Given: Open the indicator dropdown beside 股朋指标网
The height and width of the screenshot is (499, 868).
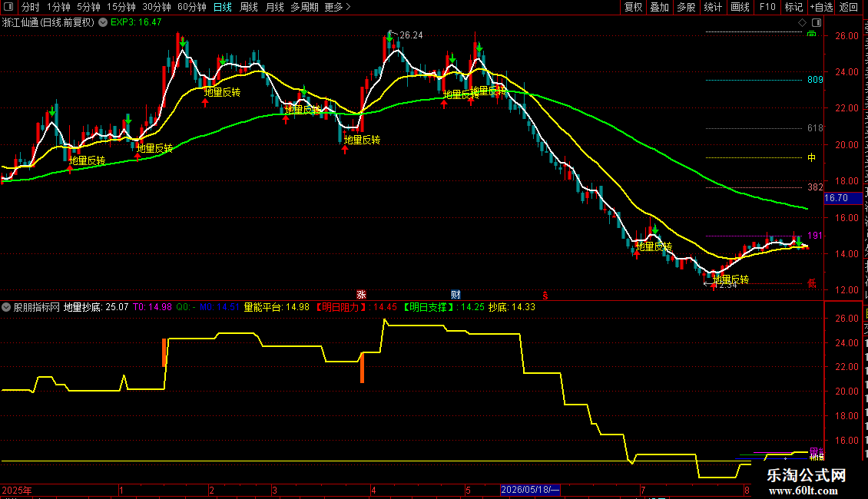Looking at the screenshot, I should click(6, 307).
